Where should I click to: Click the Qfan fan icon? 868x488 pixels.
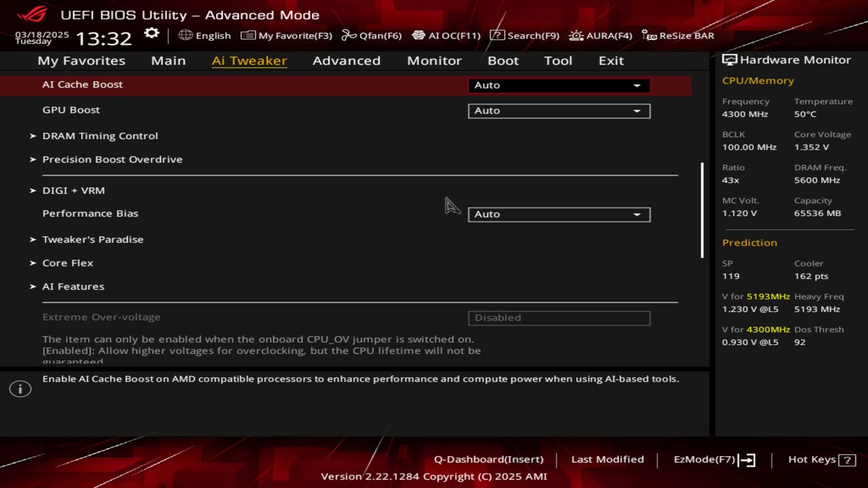tap(349, 35)
